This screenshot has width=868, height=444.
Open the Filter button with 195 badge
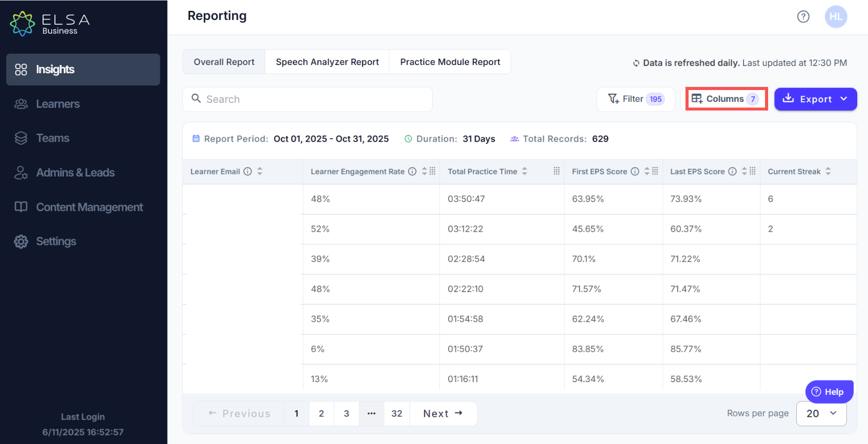pyautogui.click(x=636, y=99)
